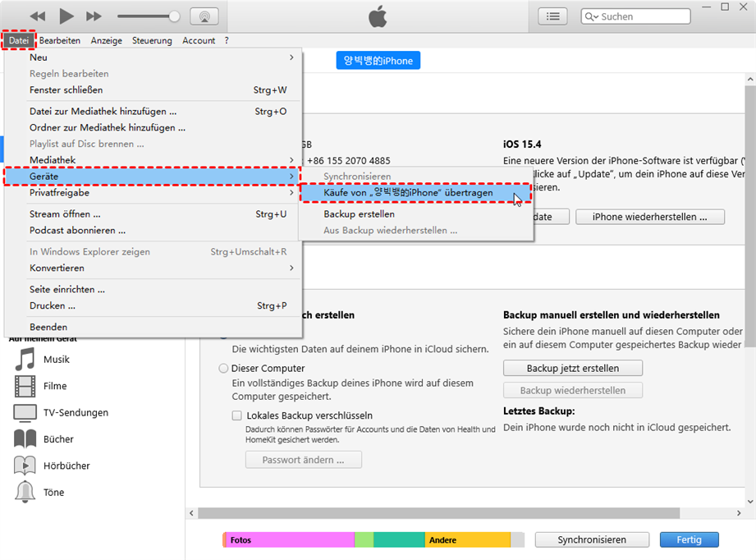
Task: Click the blue Fertig button
Action: [689, 539]
